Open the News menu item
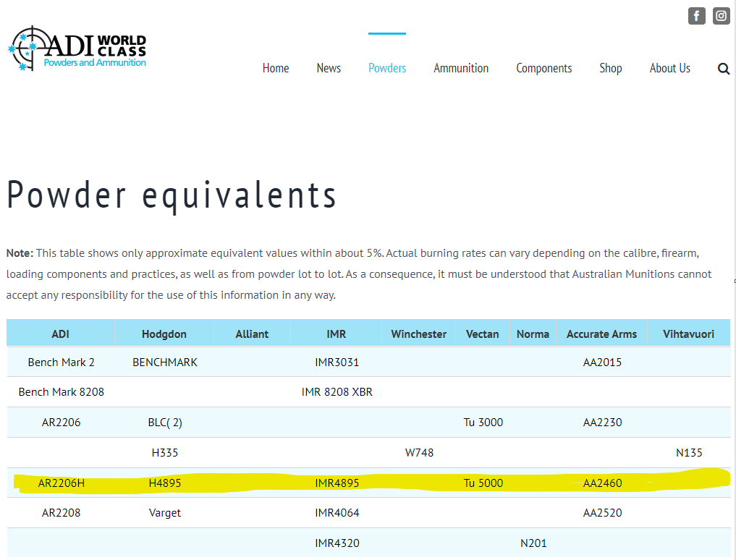Image resolution: width=736 pixels, height=560 pixels. coord(329,68)
